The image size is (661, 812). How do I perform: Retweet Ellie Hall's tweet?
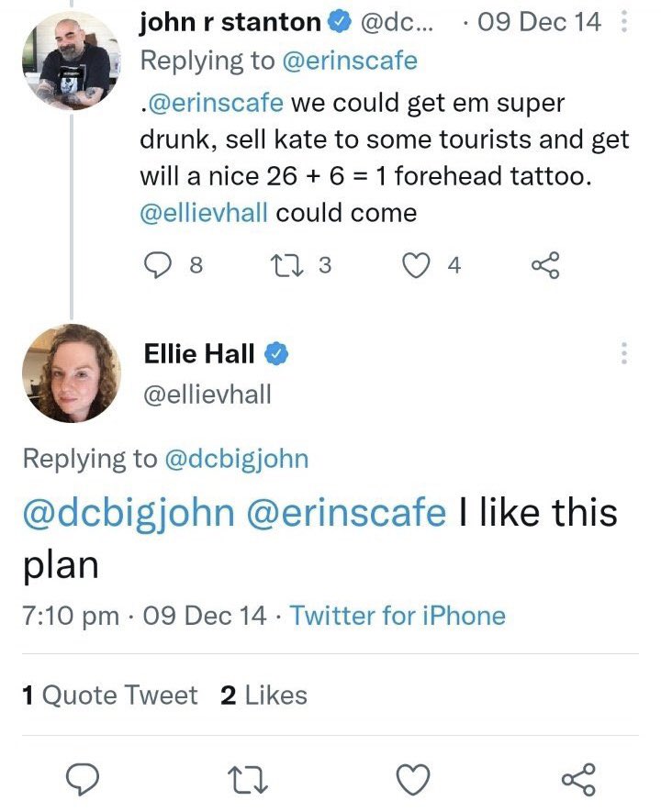pos(249,779)
